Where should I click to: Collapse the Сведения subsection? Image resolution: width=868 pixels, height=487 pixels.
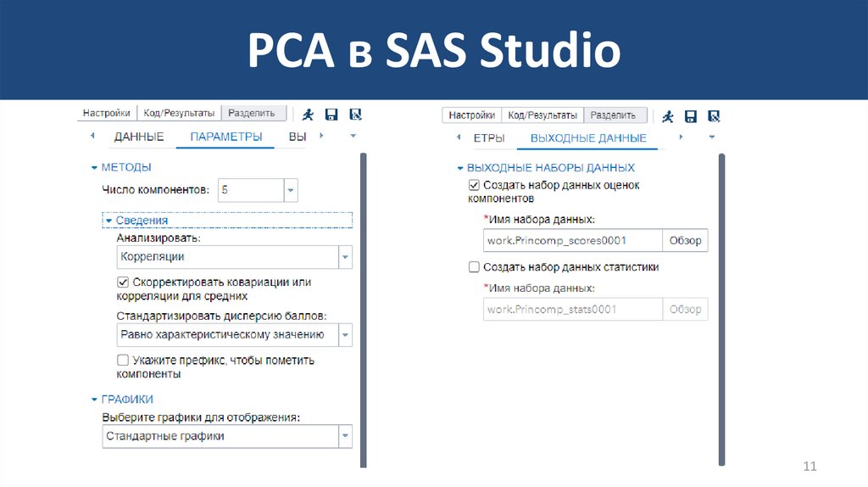[x=109, y=221]
